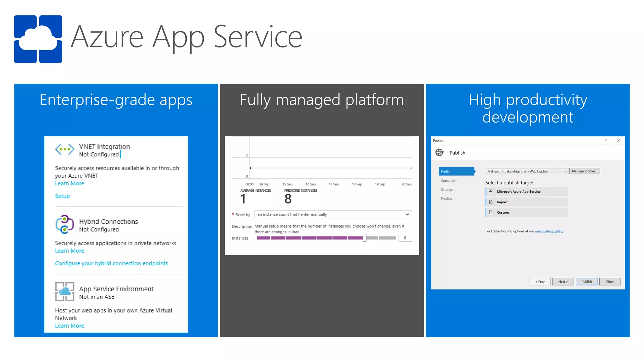Viewport: 644px width, 362px height.
Task: Click the Azure App Service cloud logo
Action: (x=38, y=39)
